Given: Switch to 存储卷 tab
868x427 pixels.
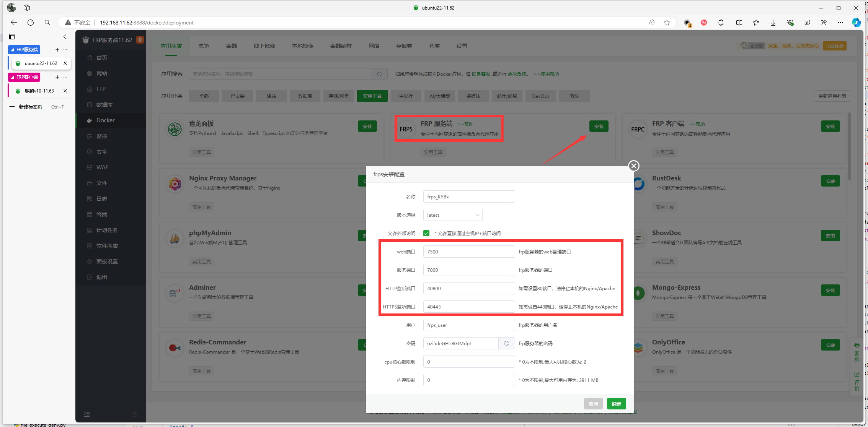Looking at the screenshot, I should (404, 46).
